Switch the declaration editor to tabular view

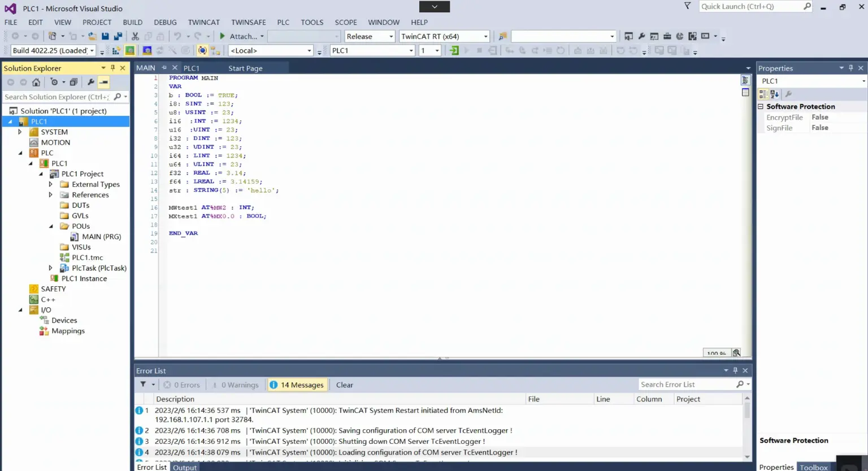click(745, 93)
